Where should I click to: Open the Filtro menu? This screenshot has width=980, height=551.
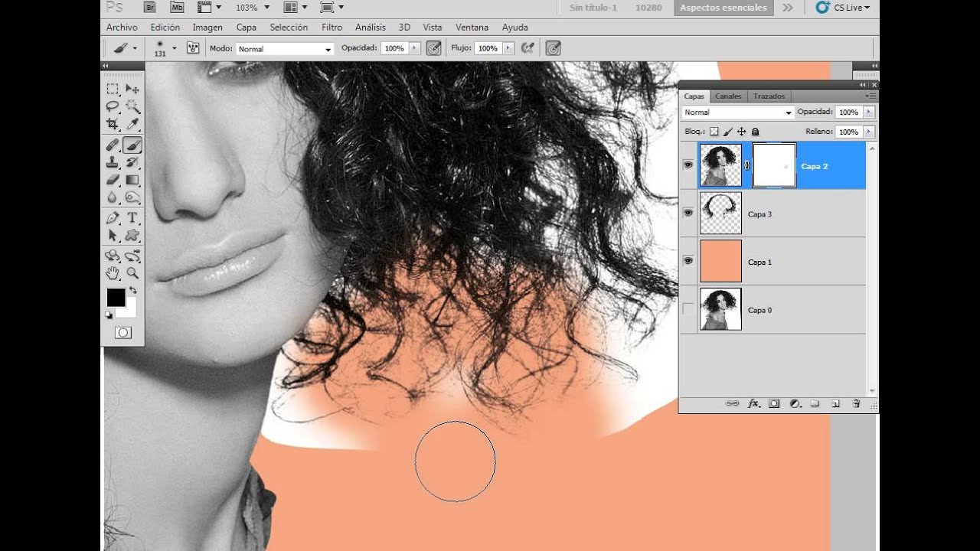[x=332, y=28]
